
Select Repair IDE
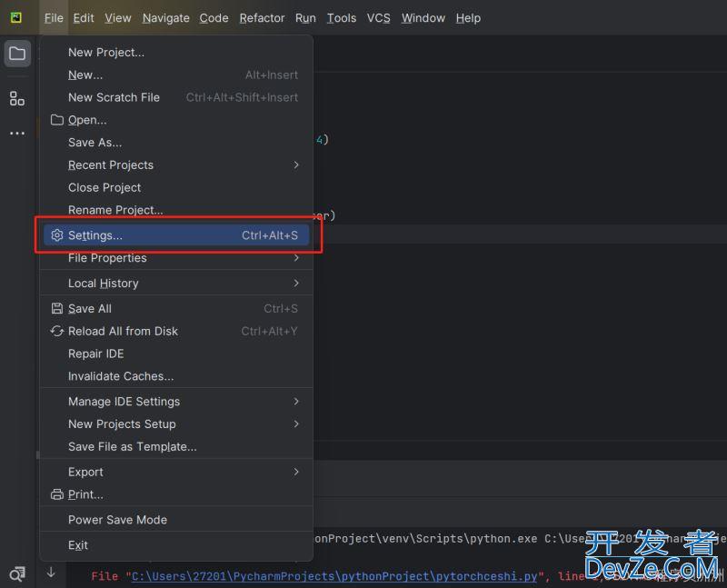[x=176, y=354]
